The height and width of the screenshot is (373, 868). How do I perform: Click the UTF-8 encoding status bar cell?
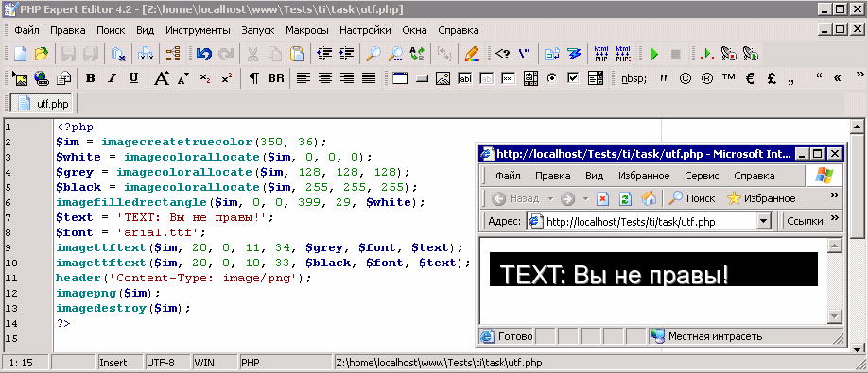pyautogui.click(x=166, y=363)
